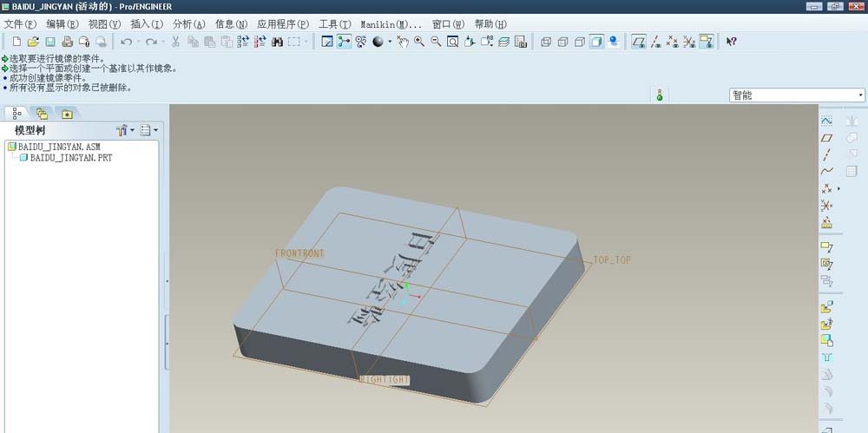This screenshot has height=433, width=868.
Task: Open context help arrow-question icon
Action: (731, 42)
